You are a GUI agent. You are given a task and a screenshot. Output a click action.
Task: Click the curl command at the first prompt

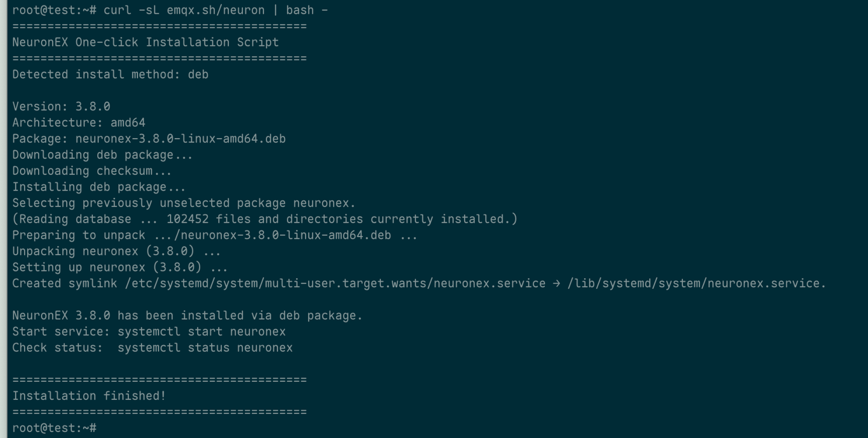tap(215, 10)
